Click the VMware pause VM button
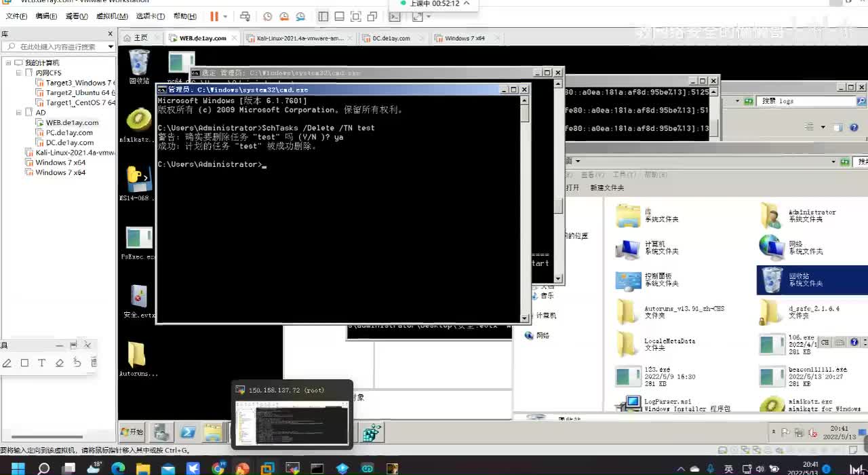Screen dimensions: 868x475 (x=214, y=16)
